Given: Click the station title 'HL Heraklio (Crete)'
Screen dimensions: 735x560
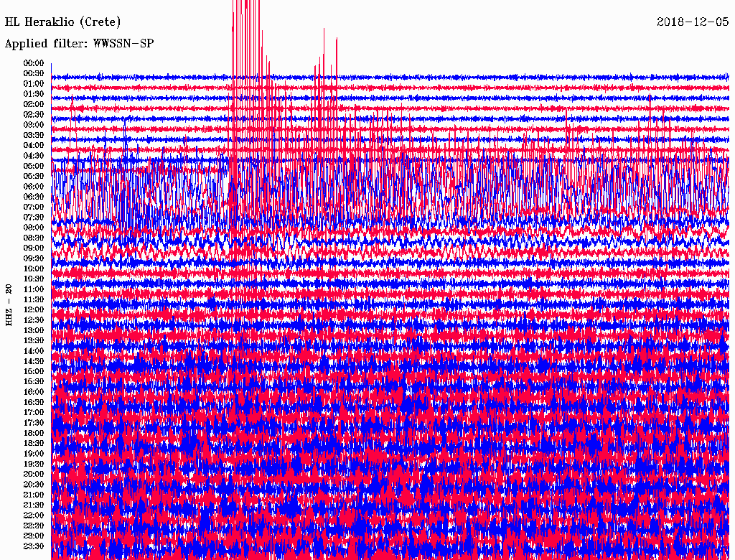Looking at the screenshot, I should coord(63,22).
